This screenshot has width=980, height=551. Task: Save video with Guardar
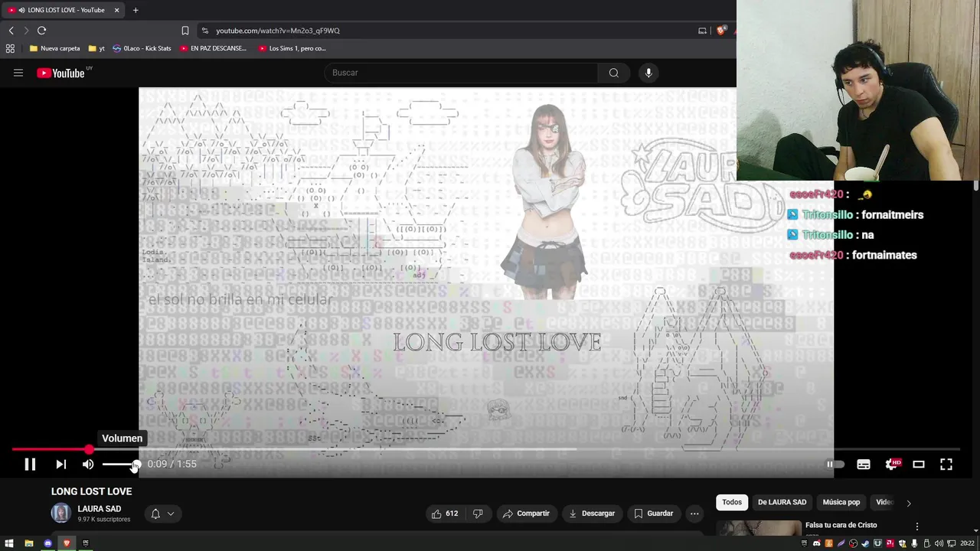pyautogui.click(x=653, y=514)
